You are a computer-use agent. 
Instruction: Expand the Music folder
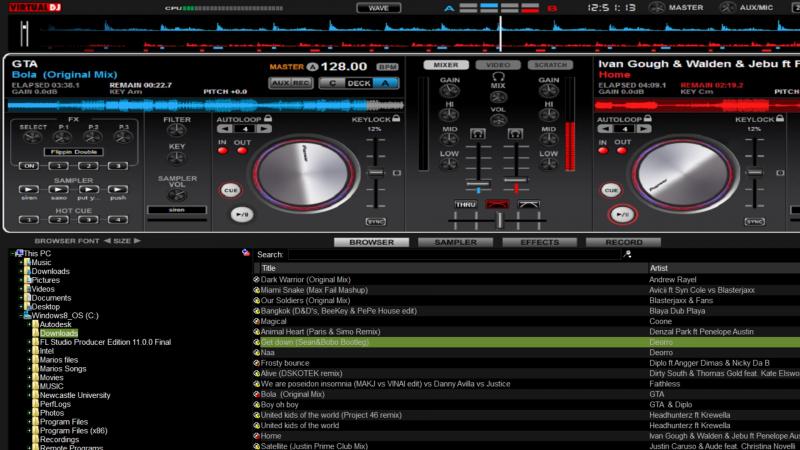(x=21, y=263)
